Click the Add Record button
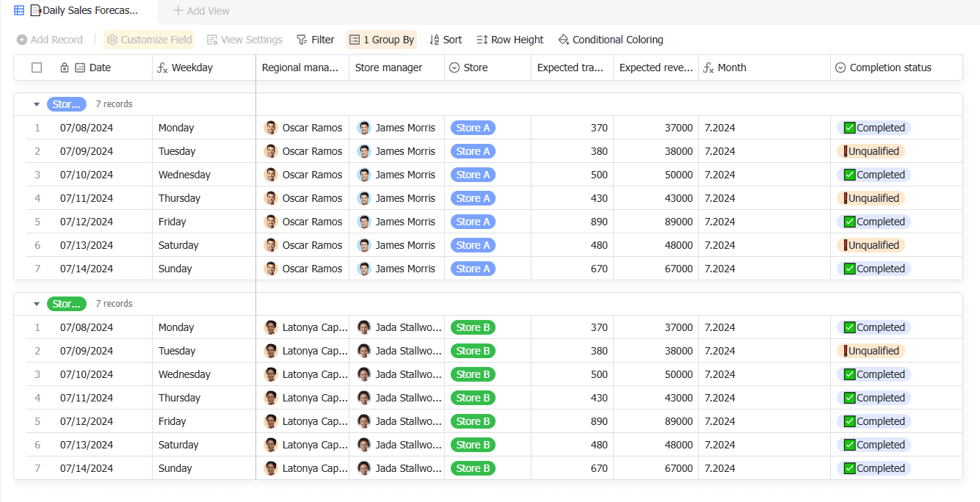This screenshot has width=980, height=502. click(x=50, y=40)
